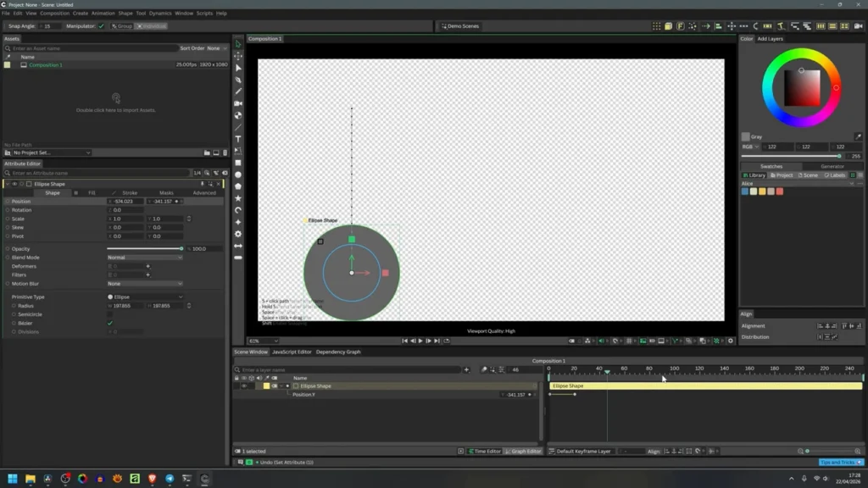Viewport: 868px width, 488px height.
Task: Select the Arc shape tool
Action: pyautogui.click(x=238, y=210)
